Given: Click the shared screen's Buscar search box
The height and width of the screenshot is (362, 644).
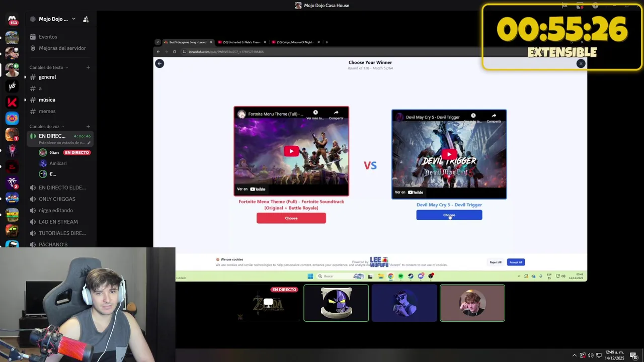Looking at the screenshot, I should coord(341,276).
